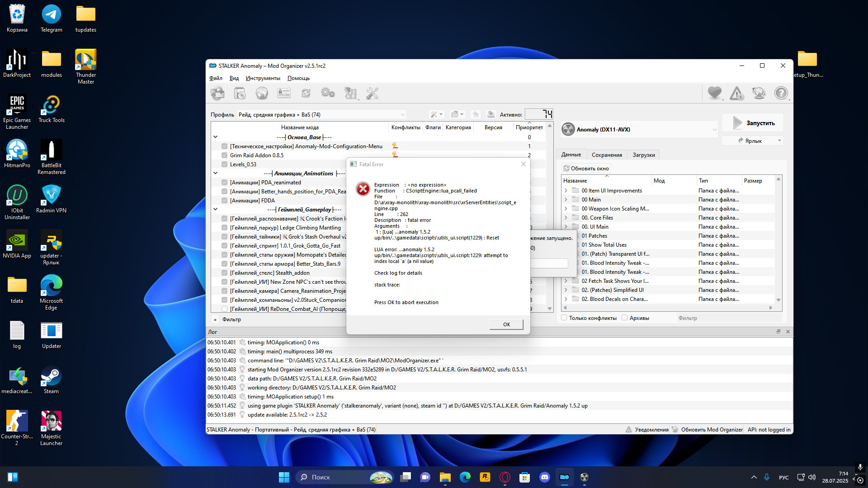The height and width of the screenshot is (488, 868).
Task: Click OK in Fatal Error dialog
Action: 506,324
